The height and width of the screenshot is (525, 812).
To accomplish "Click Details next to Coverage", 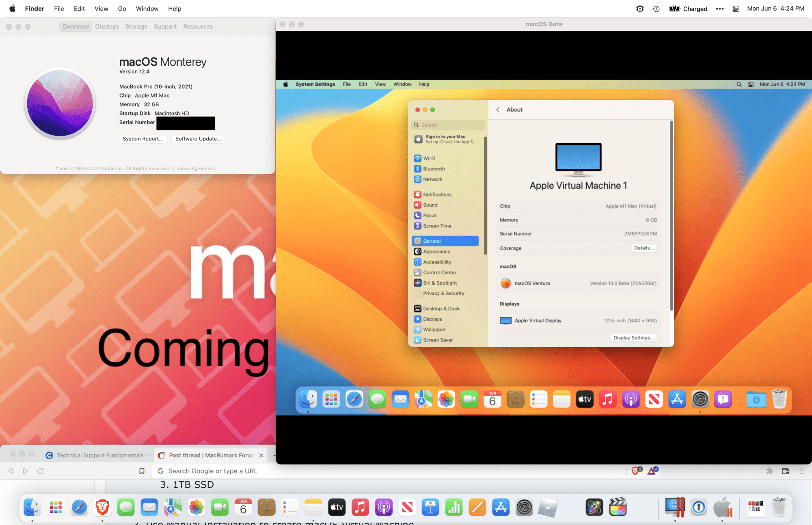I will tap(644, 248).
